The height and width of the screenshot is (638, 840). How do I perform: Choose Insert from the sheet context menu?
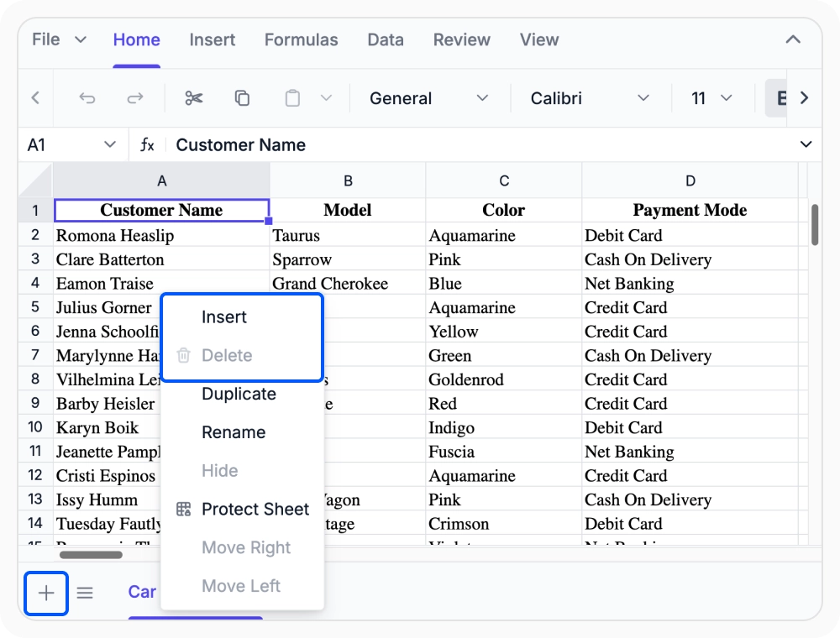point(242,316)
